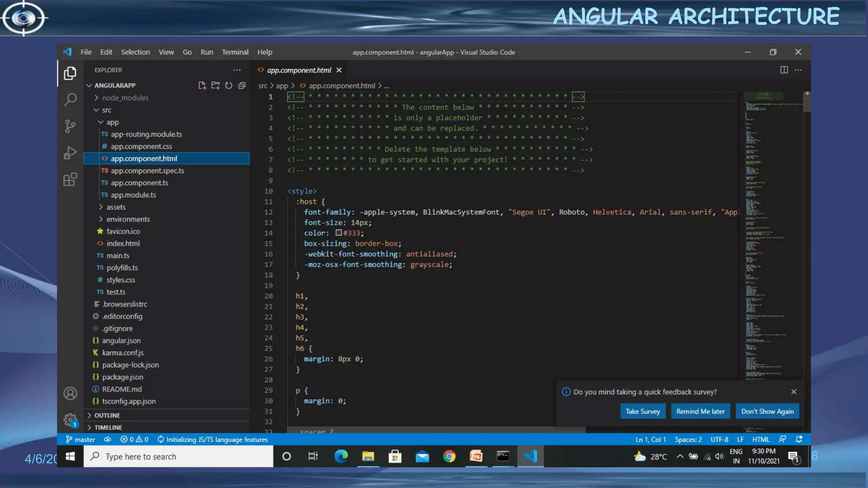Change file encoding UTF-8
Viewport: 868px width, 488px height.
click(719, 440)
